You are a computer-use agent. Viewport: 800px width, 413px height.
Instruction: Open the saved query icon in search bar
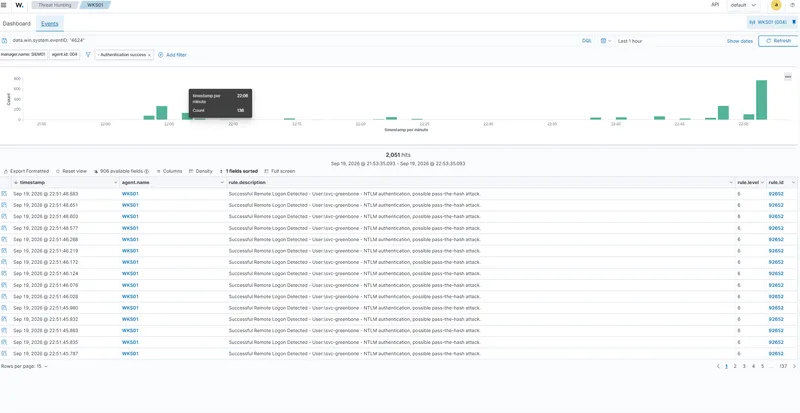5,40
